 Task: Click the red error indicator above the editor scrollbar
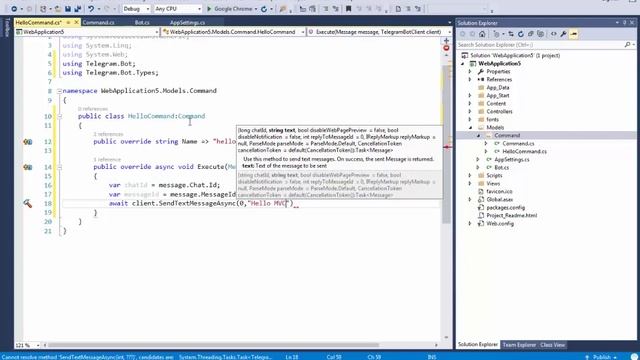point(446,48)
